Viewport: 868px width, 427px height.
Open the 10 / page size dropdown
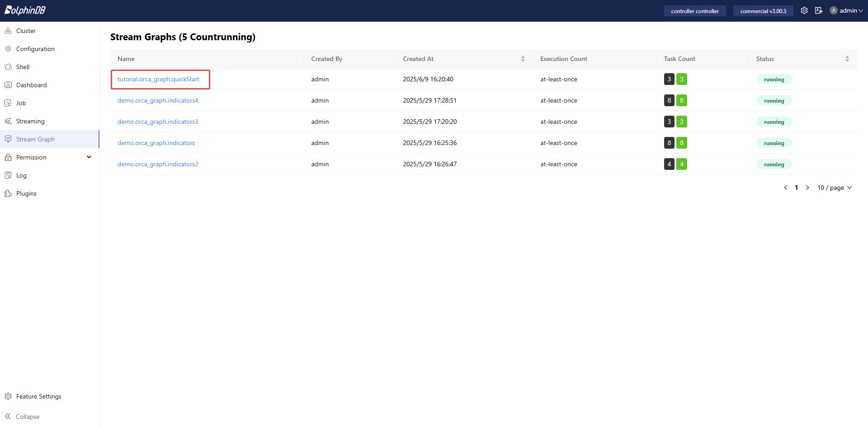(x=834, y=188)
